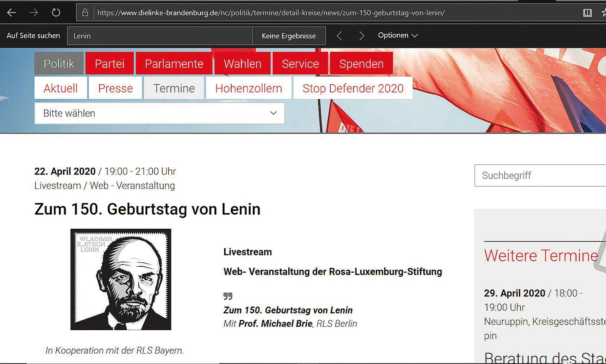606x364 pixels.
Task: Expand the Optionen find dropdown
Action: (397, 35)
